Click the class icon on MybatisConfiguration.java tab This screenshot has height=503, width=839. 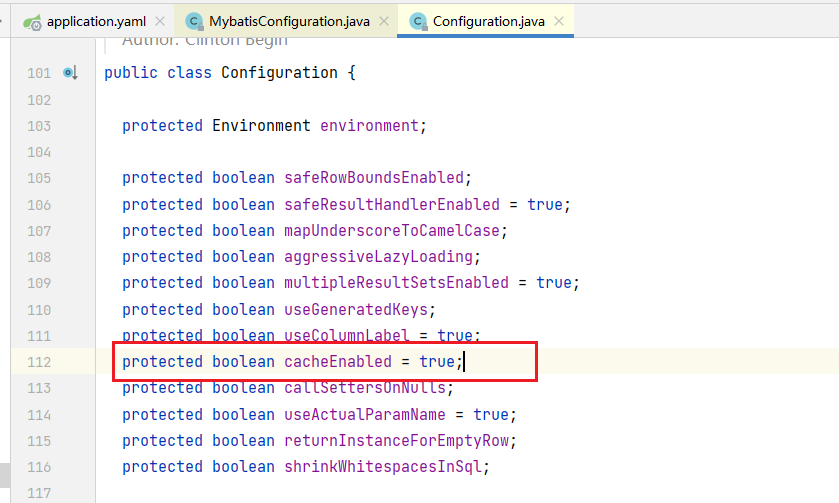pos(194,21)
